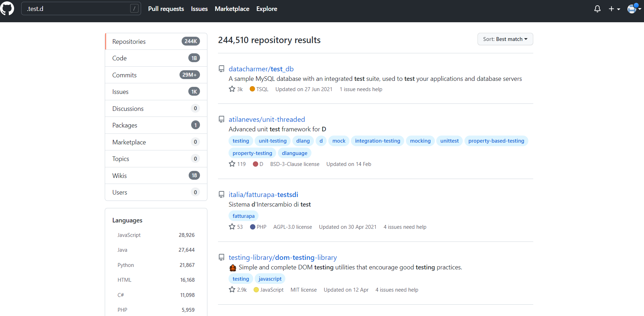Select the Repositories results filter
This screenshot has height=316, width=644.
(156, 41)
